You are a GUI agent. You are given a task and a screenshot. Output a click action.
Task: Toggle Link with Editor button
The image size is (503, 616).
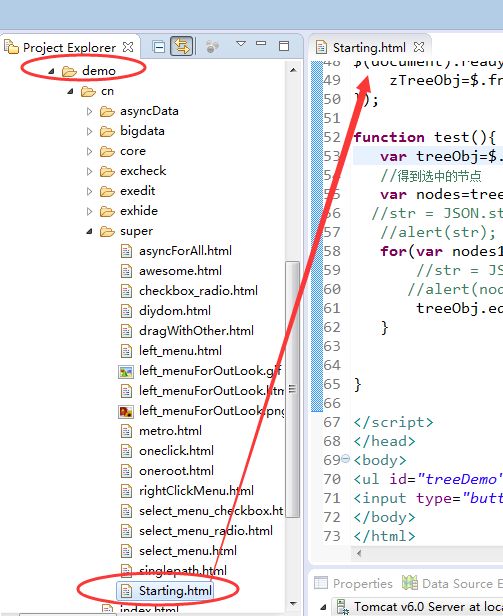pyautogui.click(x=182, y=46)
